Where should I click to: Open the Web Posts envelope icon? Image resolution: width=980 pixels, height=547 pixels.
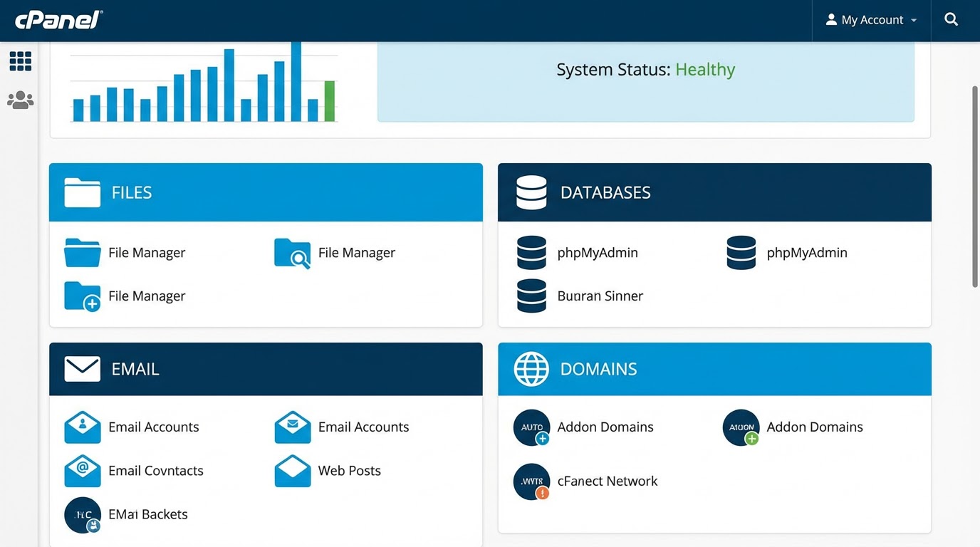[292, 470]
